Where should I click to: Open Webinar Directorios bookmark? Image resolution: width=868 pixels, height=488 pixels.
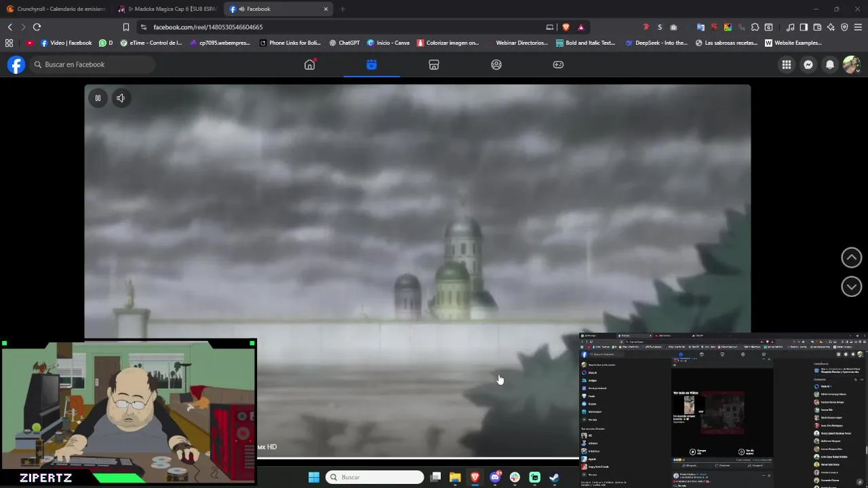click(517, 43)
